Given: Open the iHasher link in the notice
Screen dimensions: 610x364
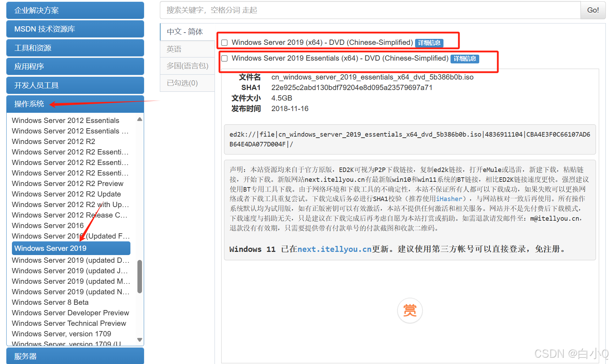Looking at the screenshot, I should coord(449,199).
